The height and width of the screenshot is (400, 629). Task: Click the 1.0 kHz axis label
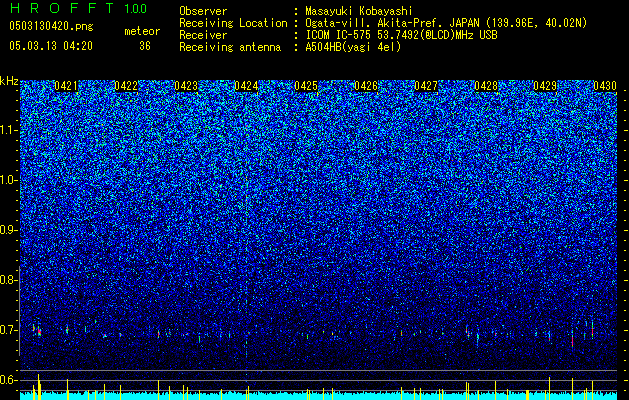9,180
